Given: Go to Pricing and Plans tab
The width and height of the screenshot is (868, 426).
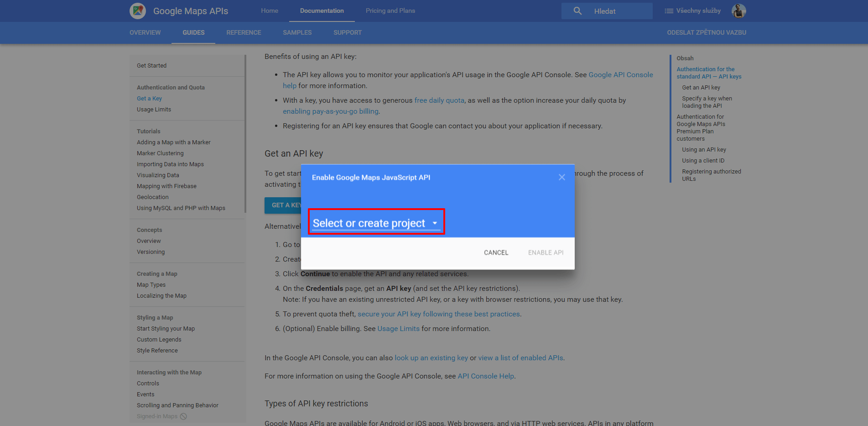Looking at the screenshot, I should click(390, 11).
